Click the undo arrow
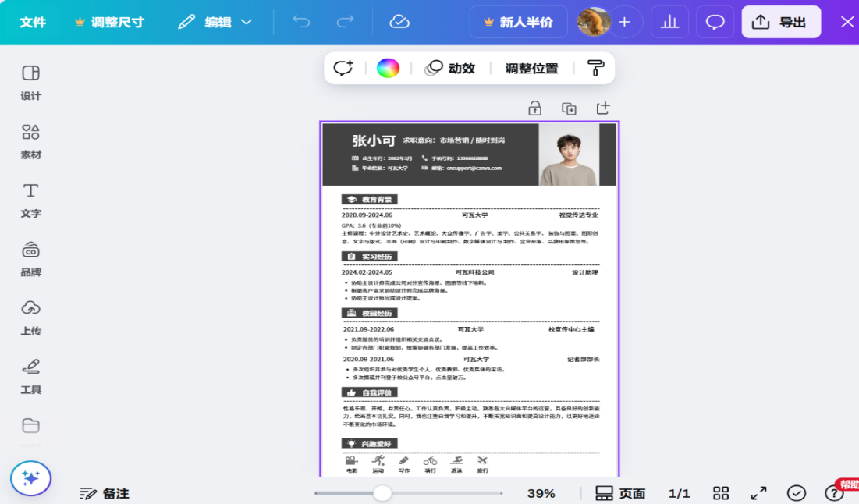Image resolution: width=859 pixels, height=504 pixels. click(301, 22)
